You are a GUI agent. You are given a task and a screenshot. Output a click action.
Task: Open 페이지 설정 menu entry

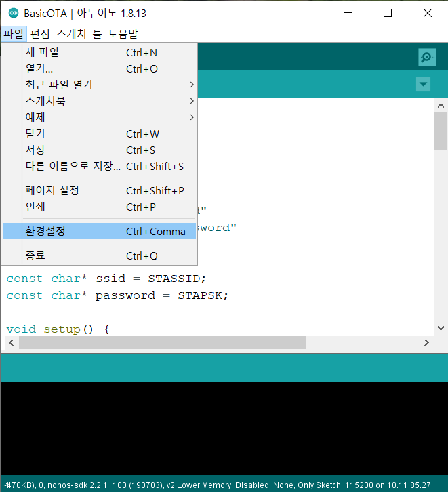click(99, 190)
